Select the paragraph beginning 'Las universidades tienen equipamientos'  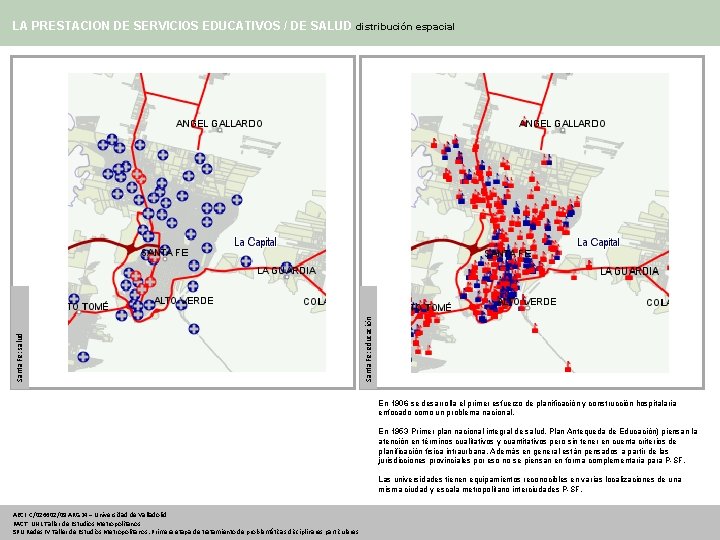[x=530, y=484]
